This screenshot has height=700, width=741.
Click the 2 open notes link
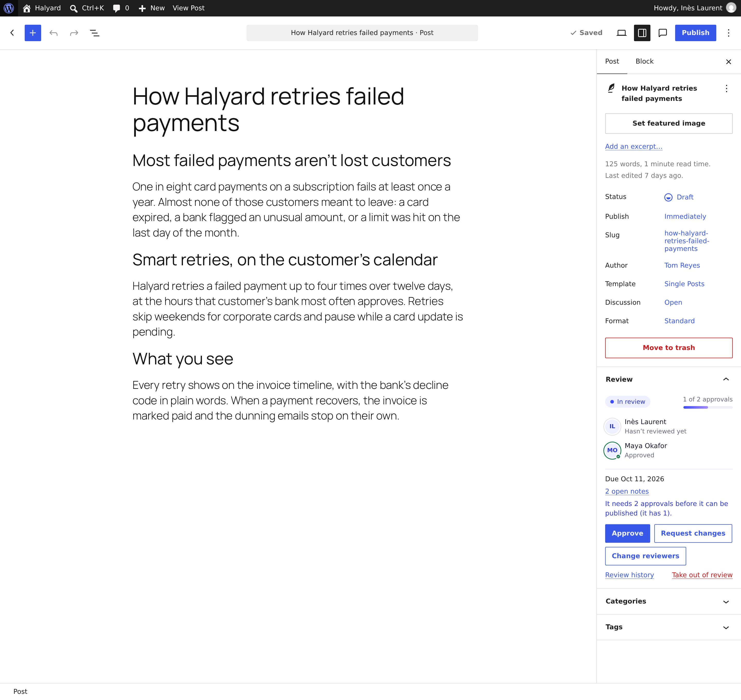pos(627,491)
